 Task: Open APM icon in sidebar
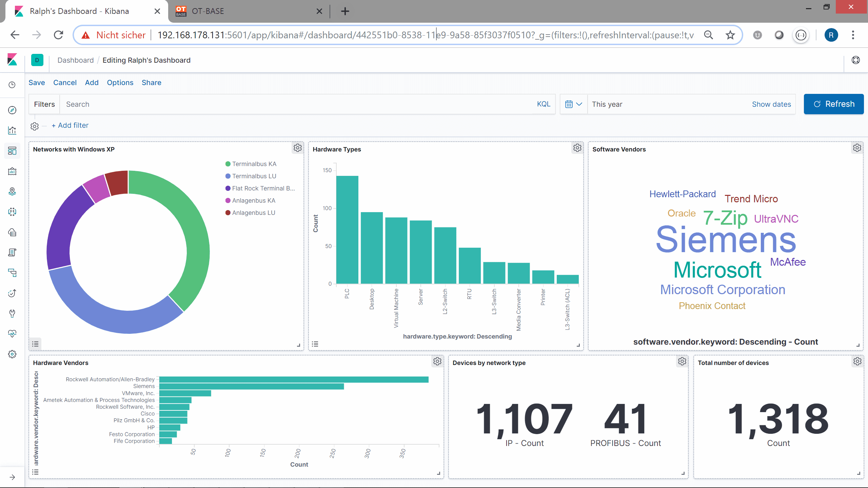12,273
